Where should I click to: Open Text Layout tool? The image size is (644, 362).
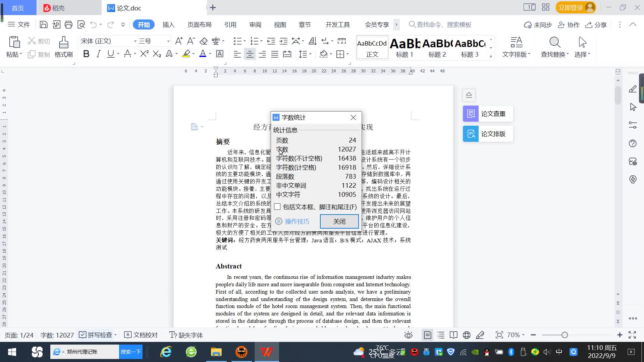[x=516, y=47]
